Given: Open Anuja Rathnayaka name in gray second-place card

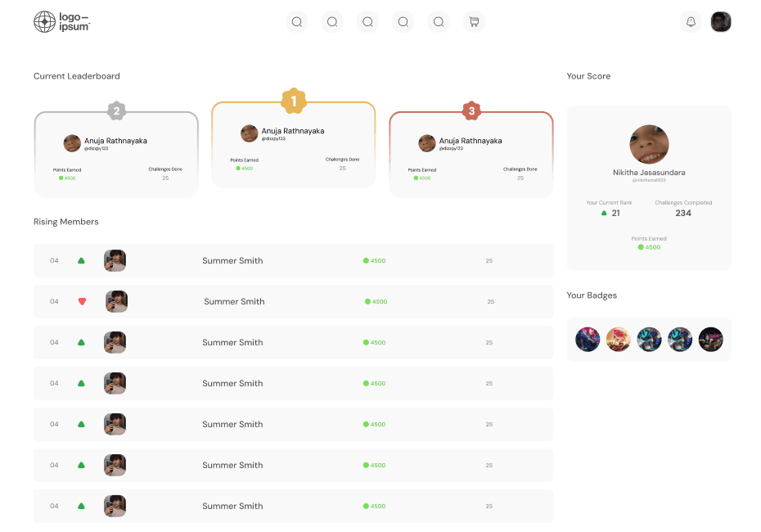Looking at the screenshot, I should [x=115, y=141].
